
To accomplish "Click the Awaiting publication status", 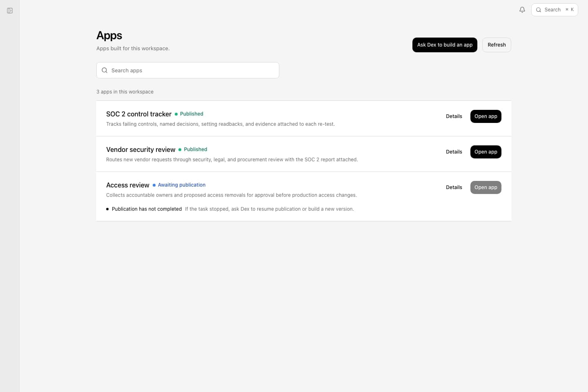I will point(179,185).
